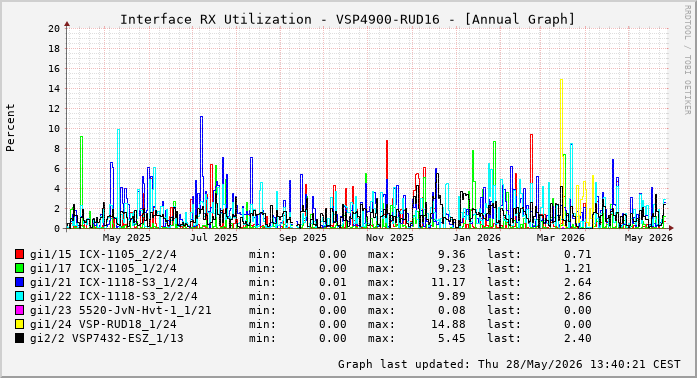This screenshot has height=378, width=697.
Task: Click the 10 tick on y-axis
Action: [x=54, y=129]
